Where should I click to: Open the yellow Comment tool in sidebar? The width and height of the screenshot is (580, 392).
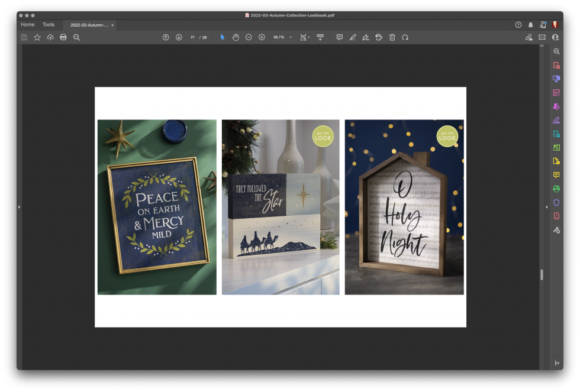tap(556, 175)
